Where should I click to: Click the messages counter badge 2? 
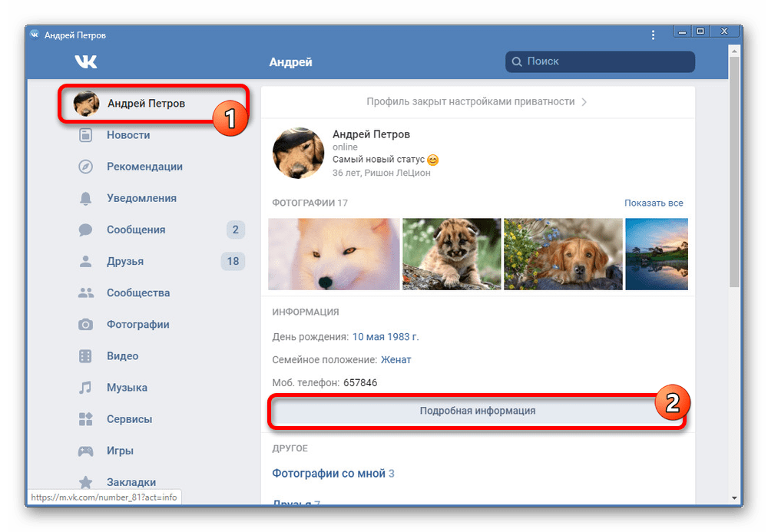coord(236,230)
